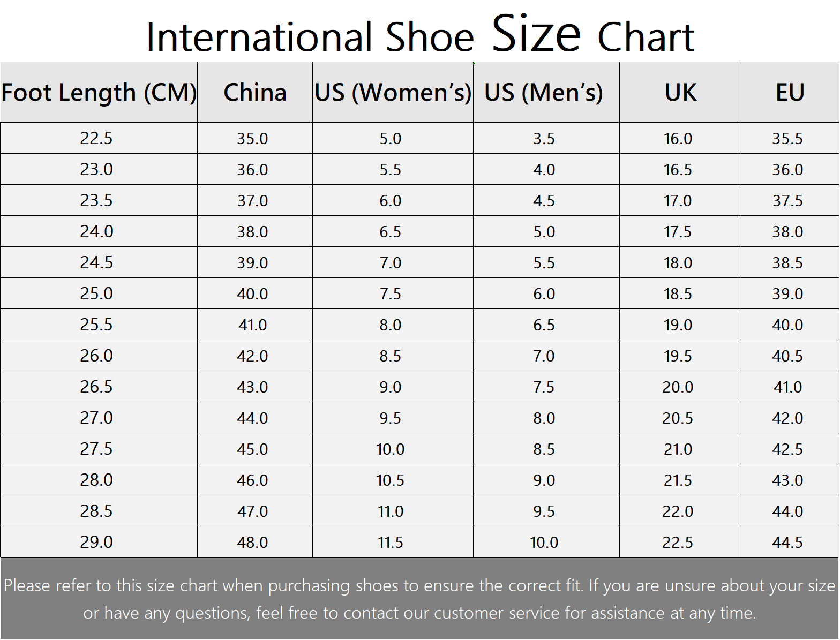Select EU size cell 35.5

click(790, 138)
